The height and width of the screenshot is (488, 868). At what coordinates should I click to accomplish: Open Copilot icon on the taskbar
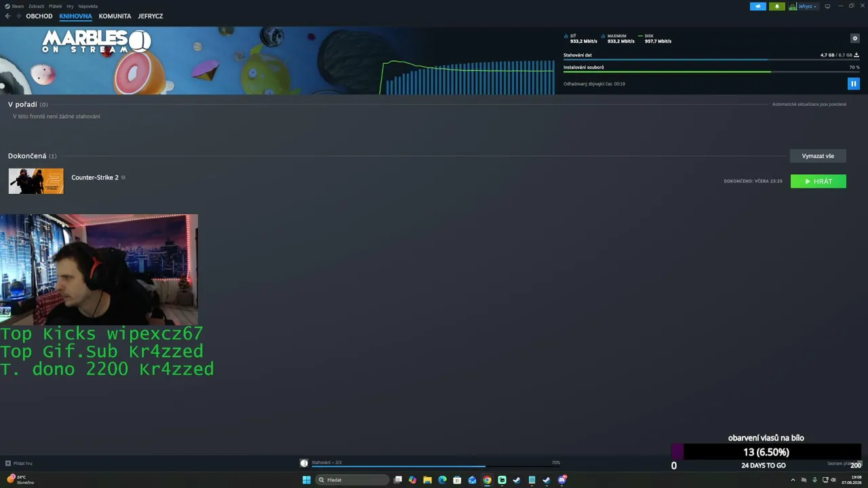coord(412,480)
